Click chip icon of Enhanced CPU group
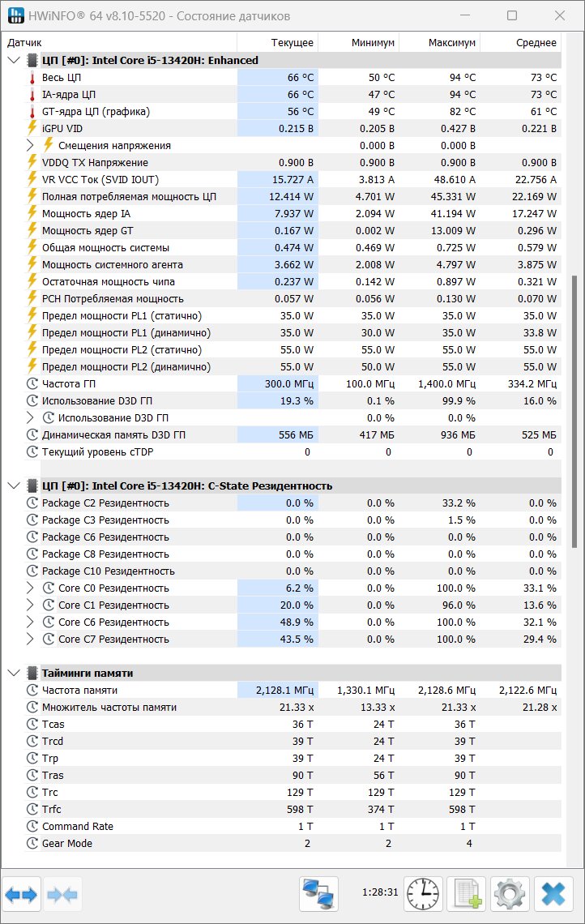585x924 pixels. tap(32, 60)
